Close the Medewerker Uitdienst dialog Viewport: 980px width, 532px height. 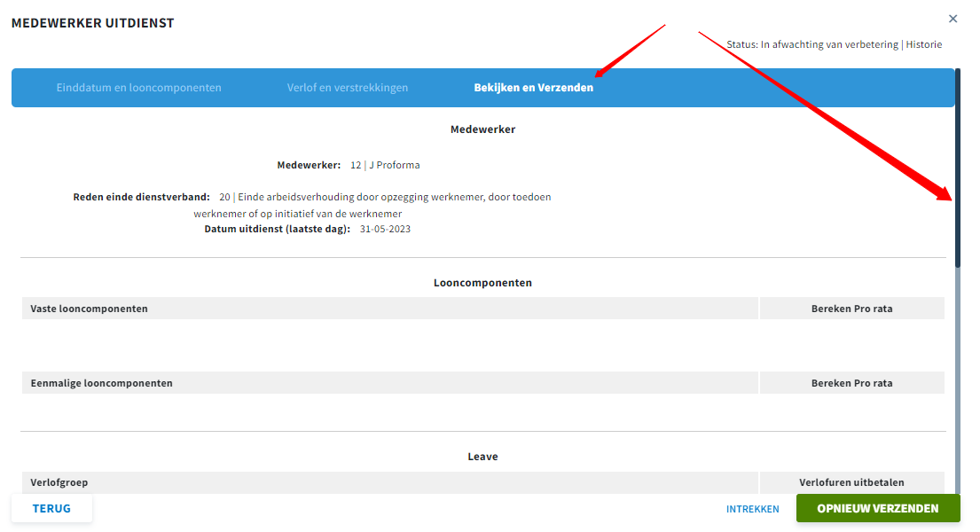pyautogui.click(x=953, y=19)
